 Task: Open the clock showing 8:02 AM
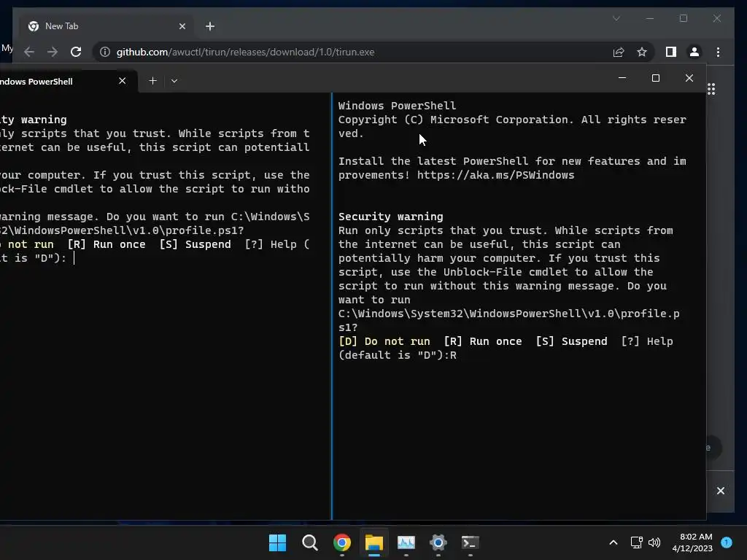(692, 542)
